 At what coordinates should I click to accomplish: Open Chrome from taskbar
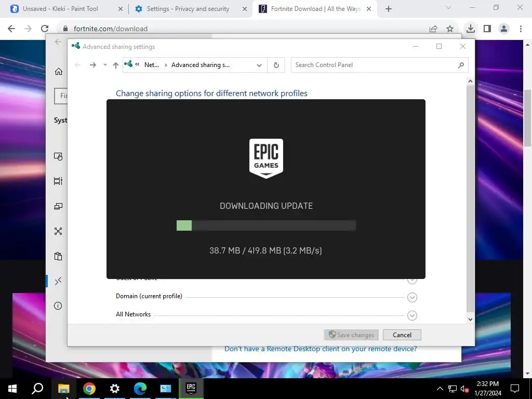89,389
